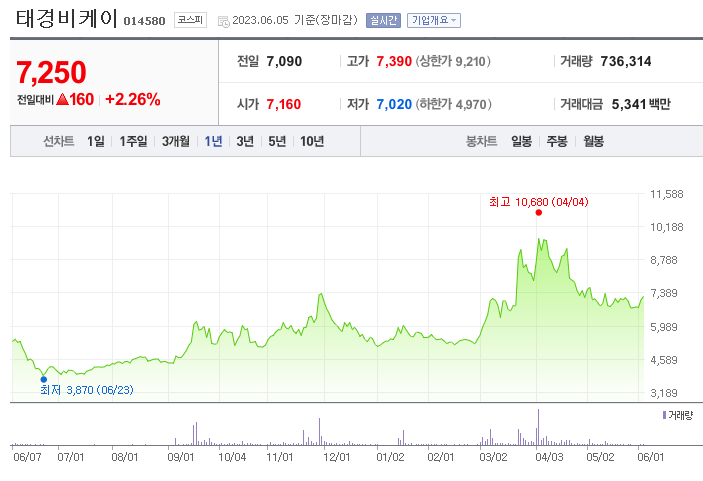The height and width of the screenshot is (481, 703).
Task: Click the +2.26% change rate
Action: [133, 100]
